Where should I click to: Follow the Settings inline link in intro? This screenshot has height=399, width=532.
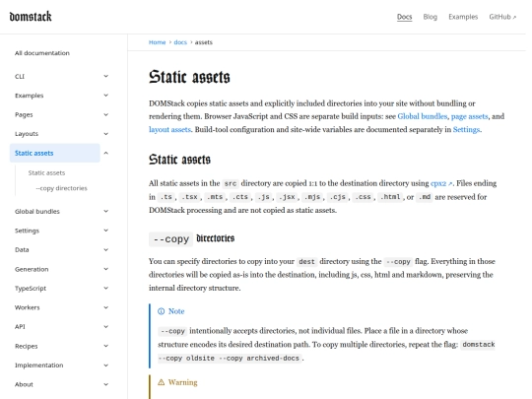click(467, 130)
